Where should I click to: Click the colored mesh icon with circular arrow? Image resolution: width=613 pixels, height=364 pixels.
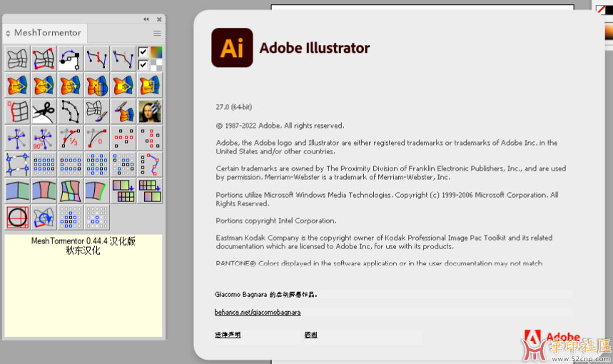[71, 85]
